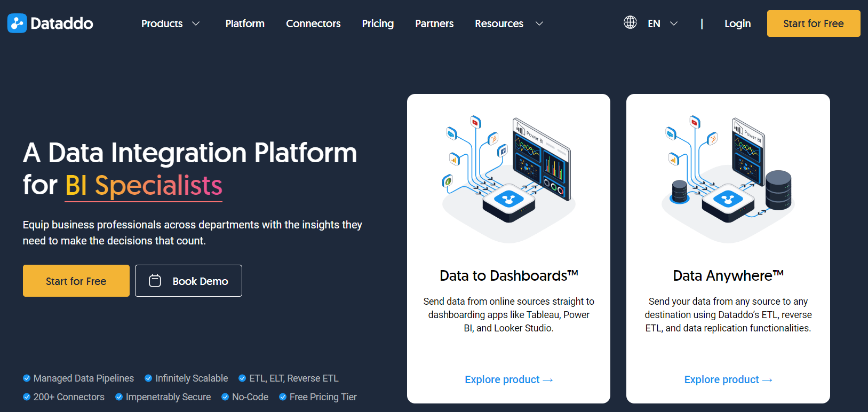Open the Data to Dashboards illustration
The image size is (868, 412).
[508, 179]
